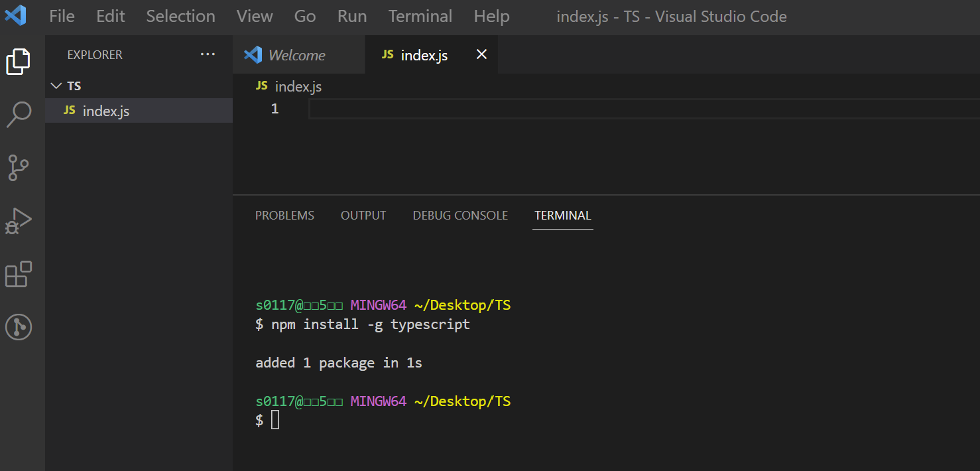Open the Run and Debug view

[19, 221]
